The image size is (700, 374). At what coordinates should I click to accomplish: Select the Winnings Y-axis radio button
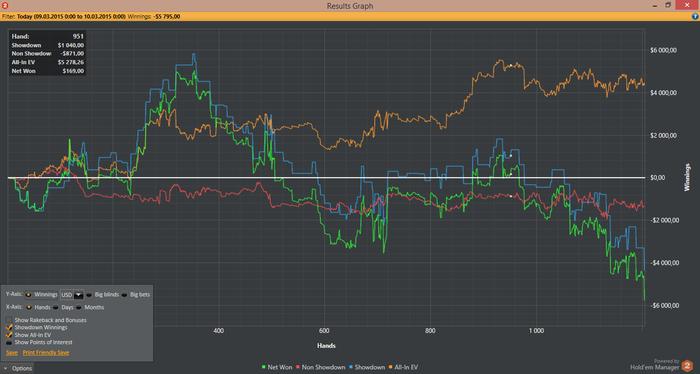coord(29,295)
